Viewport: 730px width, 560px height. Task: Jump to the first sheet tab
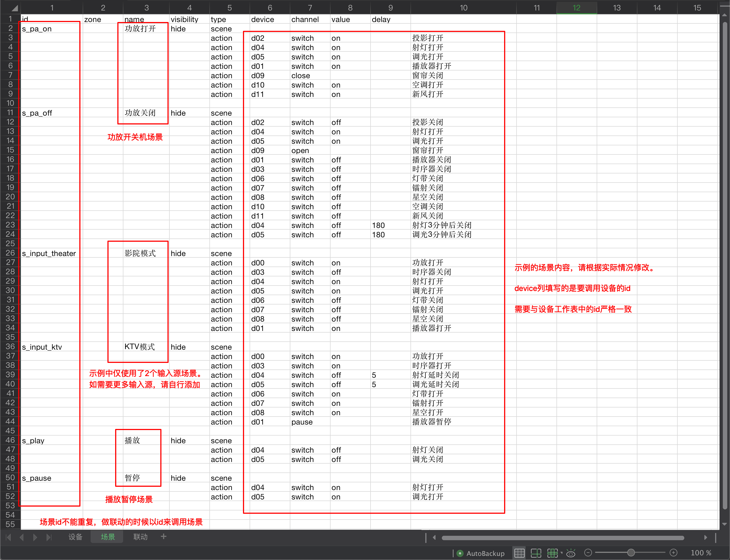[x=9, y=537]
